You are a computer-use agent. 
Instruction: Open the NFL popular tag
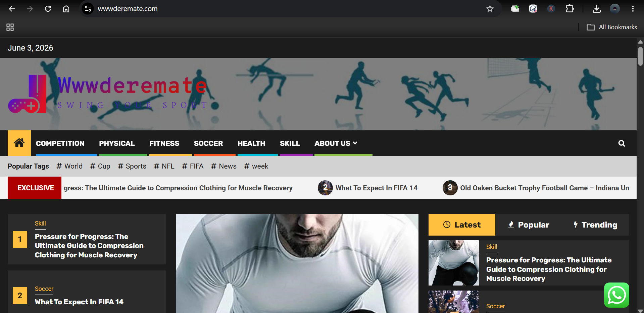coord(164,166)
